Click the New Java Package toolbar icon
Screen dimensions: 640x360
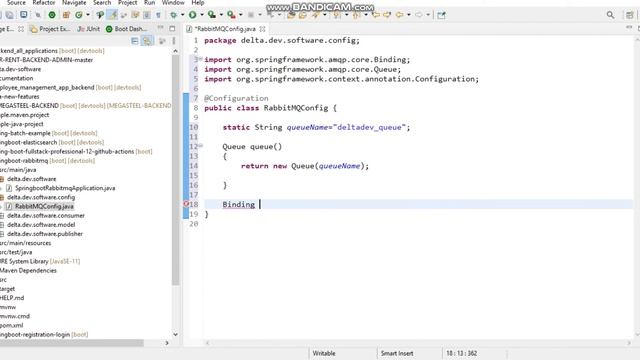tap(66, 15)
